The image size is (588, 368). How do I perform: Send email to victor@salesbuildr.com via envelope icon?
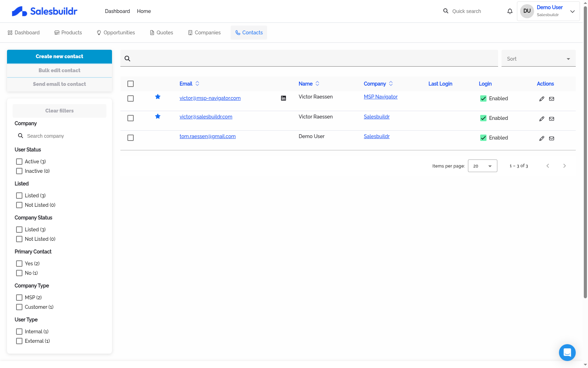pyautogui.click(x=552, y=119)
